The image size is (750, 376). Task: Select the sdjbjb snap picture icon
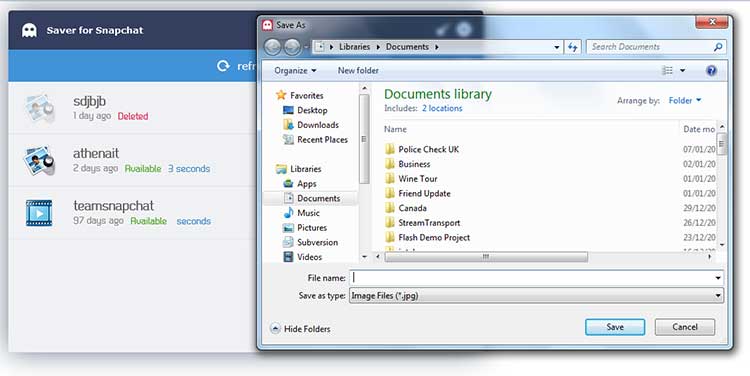[x=39, y=109]
